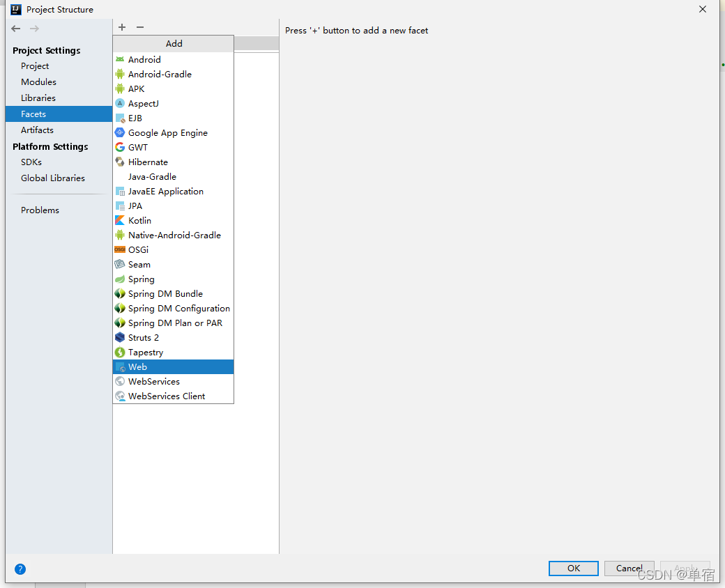Click the Spring DM Bundle icon
Screen dimensions: 725x588
tap(120, 293)
